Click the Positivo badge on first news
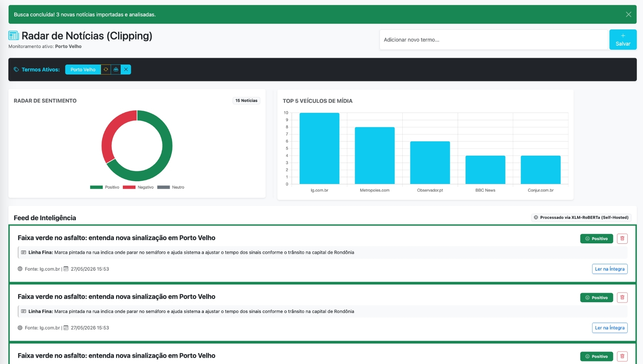Image resolution: width=643 pixels, height=364 pixels. coord(596,238)
